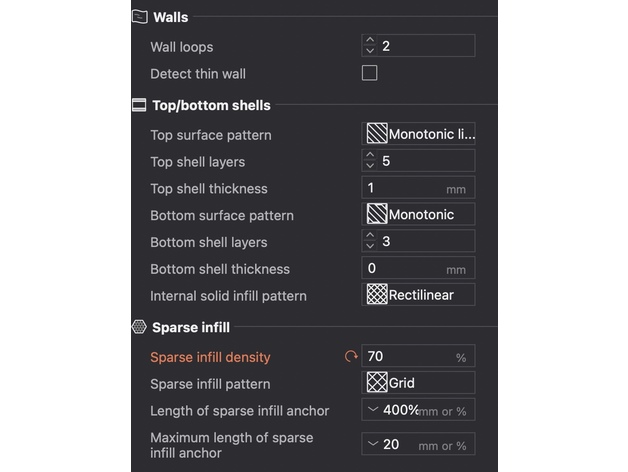Expand Length of sparse infill anchor options
628x472 pixels.
coord(373,410)
